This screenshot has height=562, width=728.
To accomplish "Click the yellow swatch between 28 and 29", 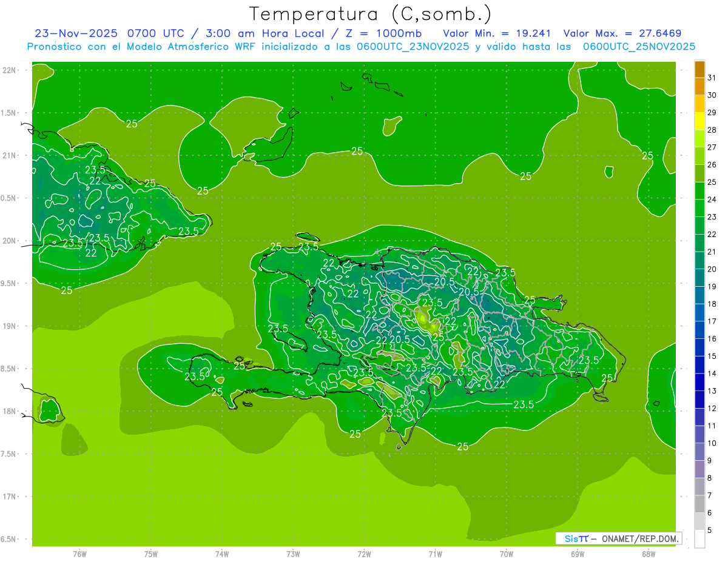I will 699,122.
